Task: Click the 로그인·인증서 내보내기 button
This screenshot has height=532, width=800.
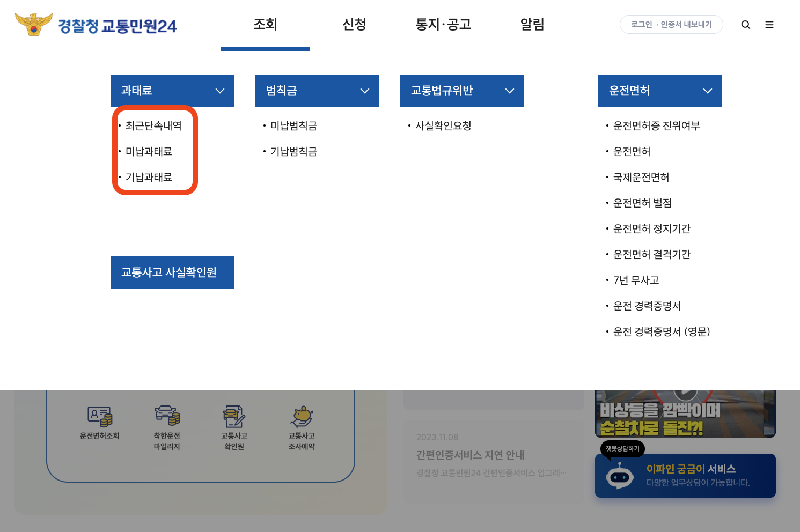Action: click(x=671, y=24)
